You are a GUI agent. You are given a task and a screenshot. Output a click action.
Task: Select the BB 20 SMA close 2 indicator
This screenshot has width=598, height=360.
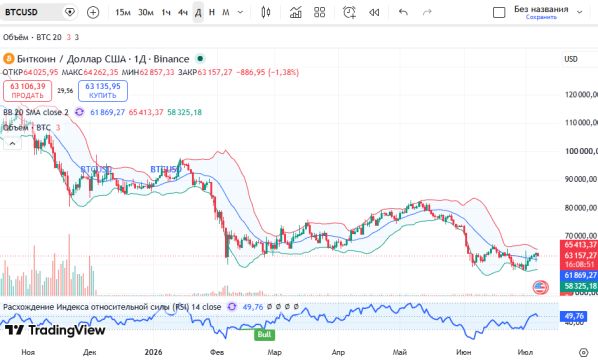[x=36, y=112]
